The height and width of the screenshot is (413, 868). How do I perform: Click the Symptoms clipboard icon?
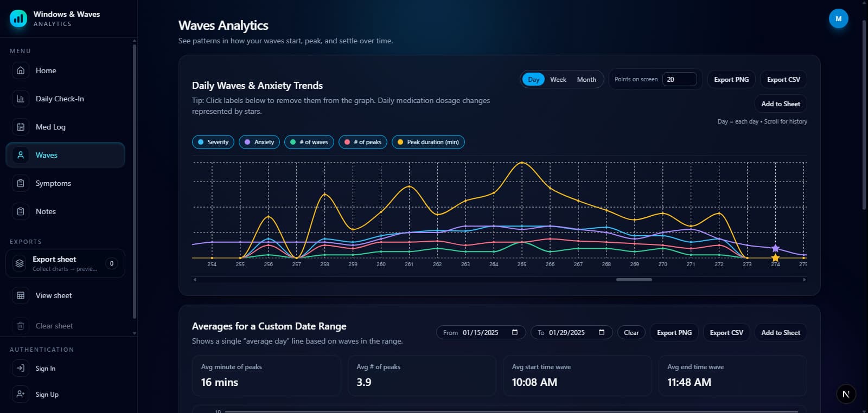pyautogui.click(x=21, y=183)
